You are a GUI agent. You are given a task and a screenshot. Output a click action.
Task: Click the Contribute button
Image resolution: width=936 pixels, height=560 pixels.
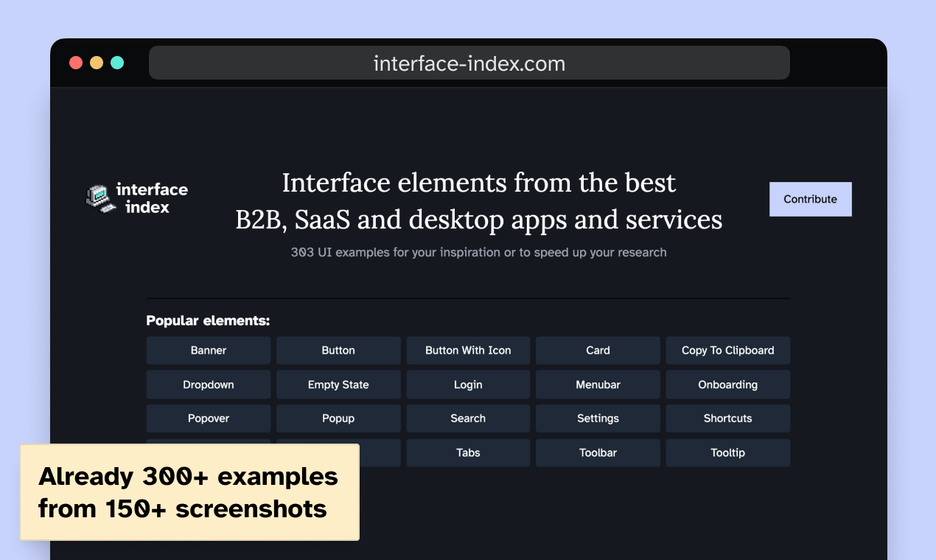click(x=810, y=199)
